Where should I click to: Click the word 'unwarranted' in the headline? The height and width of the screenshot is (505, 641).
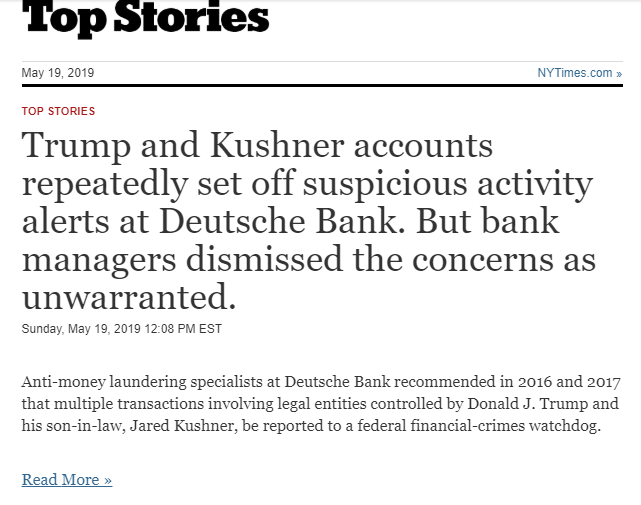click(x=129, y=296)
